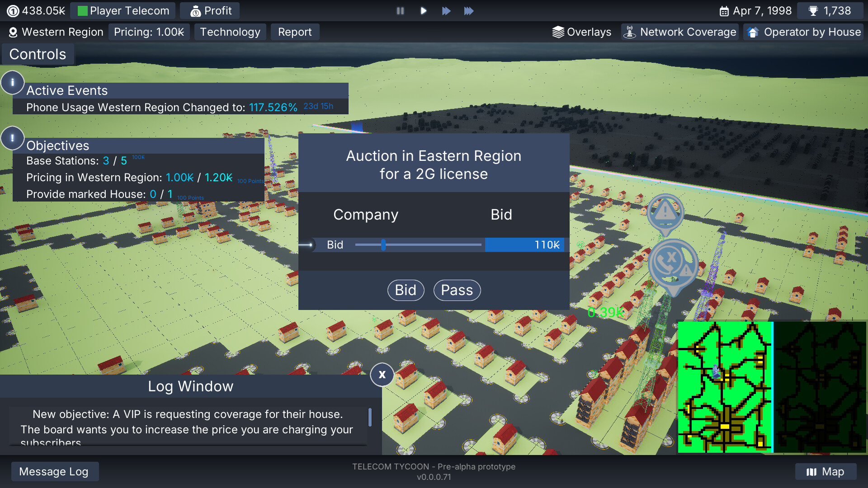The width and height of the screenshot is (868, 488).
Task: Click the Active Events info icon
Action: pyautogui.click(x=12, y=83)
